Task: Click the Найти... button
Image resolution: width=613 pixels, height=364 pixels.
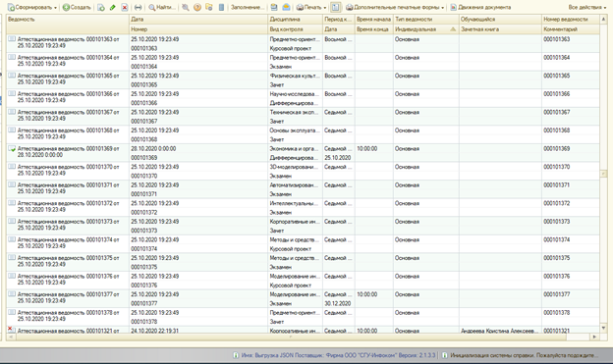Action: pyautogui.click(x=162, y=7)
